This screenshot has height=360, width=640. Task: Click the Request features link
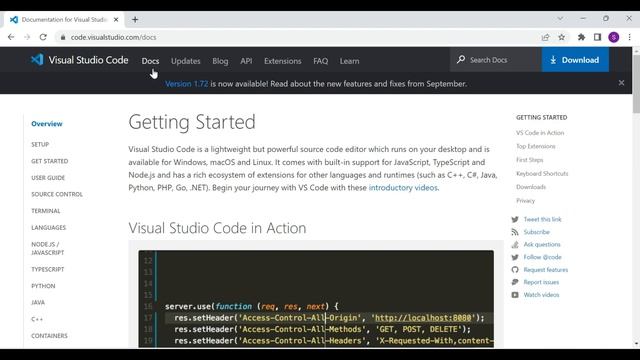click(546, 270)
